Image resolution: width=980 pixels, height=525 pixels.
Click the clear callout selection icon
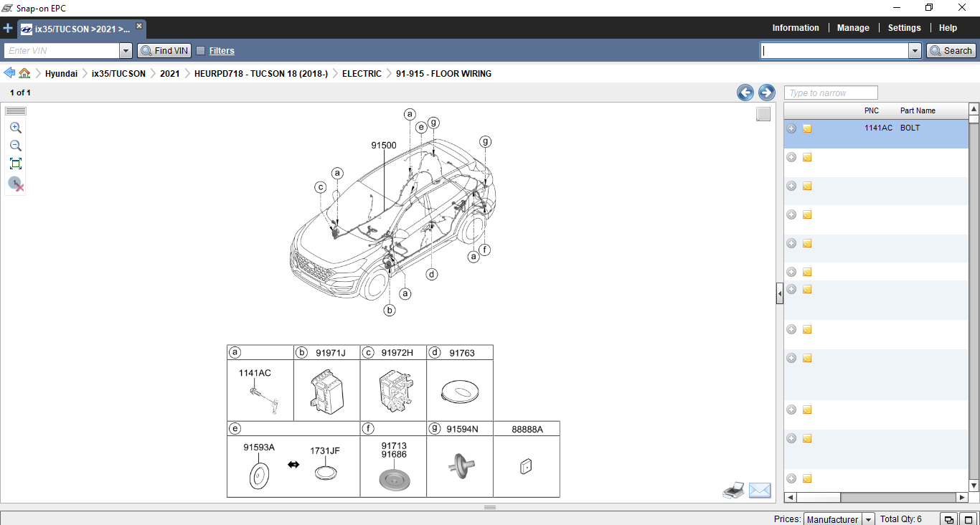coord(16,184)
